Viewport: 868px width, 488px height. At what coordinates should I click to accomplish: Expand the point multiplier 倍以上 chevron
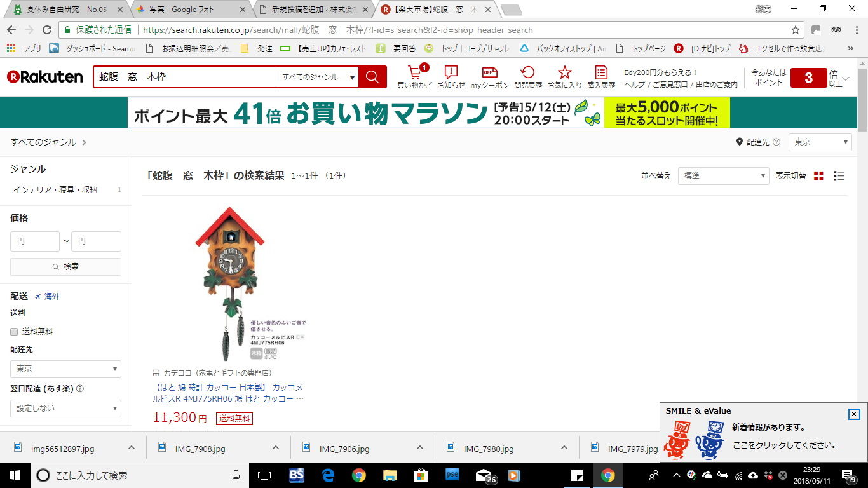pos(846,78)
